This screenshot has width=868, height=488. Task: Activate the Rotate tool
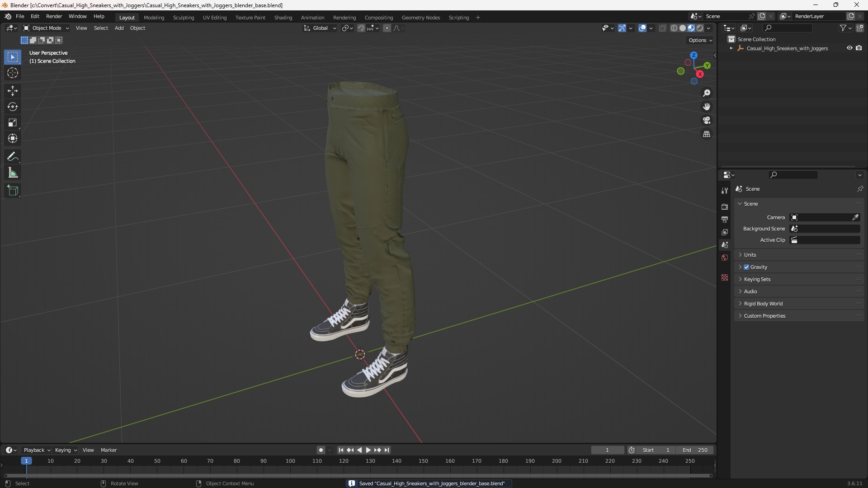[x=13, y=107]
